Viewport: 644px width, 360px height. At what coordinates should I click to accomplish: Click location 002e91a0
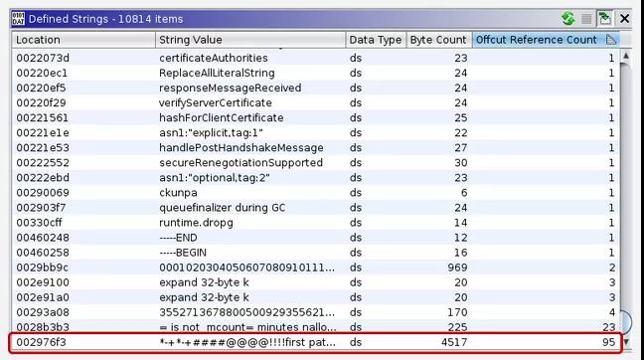tap(43, 297)
